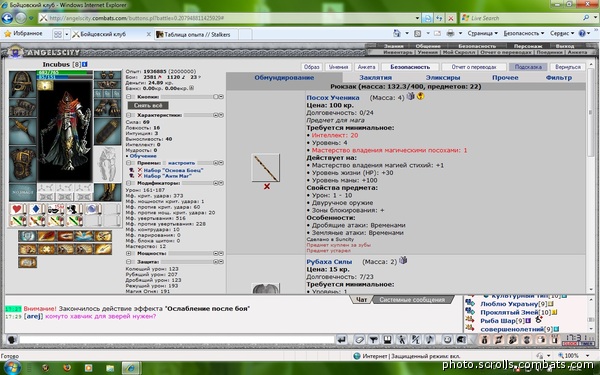Screen dimensions: 600x375
Task: Open the Страница dropdown menu
Action: tap(483, 34)
